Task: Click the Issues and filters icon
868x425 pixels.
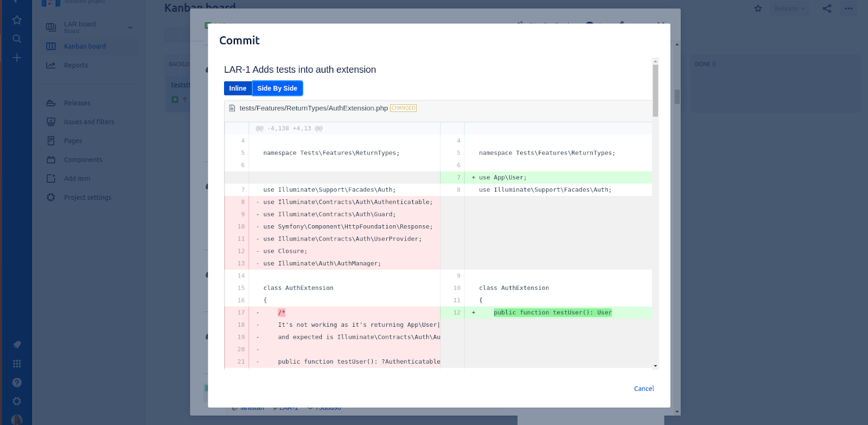Action: (x=51, y=122)
